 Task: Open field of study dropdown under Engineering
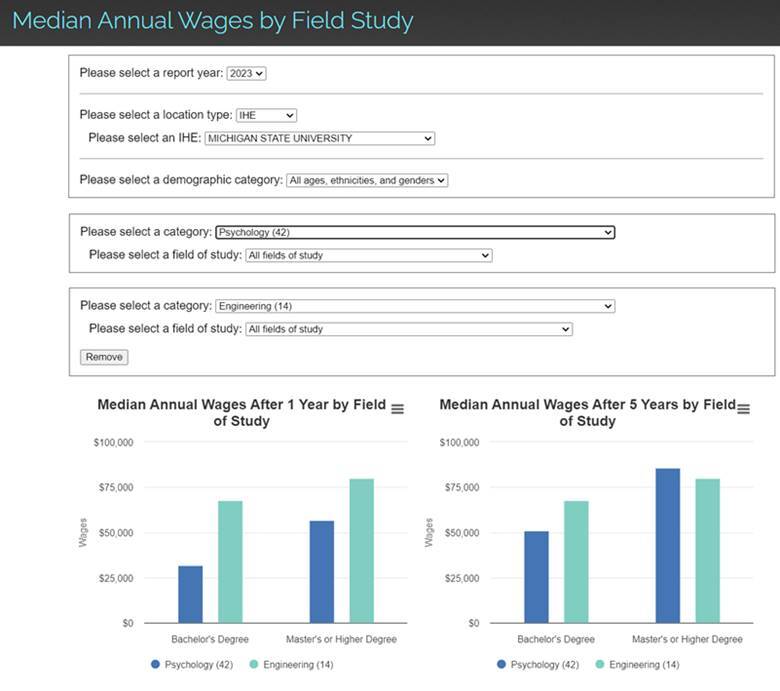408,329
